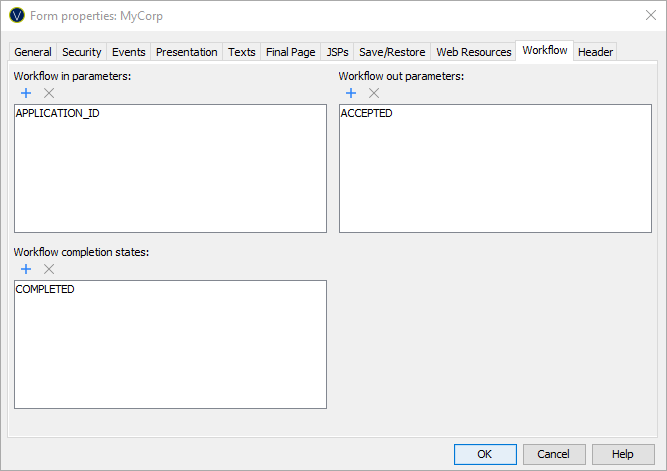The image size is (667, 471).
Task: Open the Web Resources tab
Action: pos(474,52)
